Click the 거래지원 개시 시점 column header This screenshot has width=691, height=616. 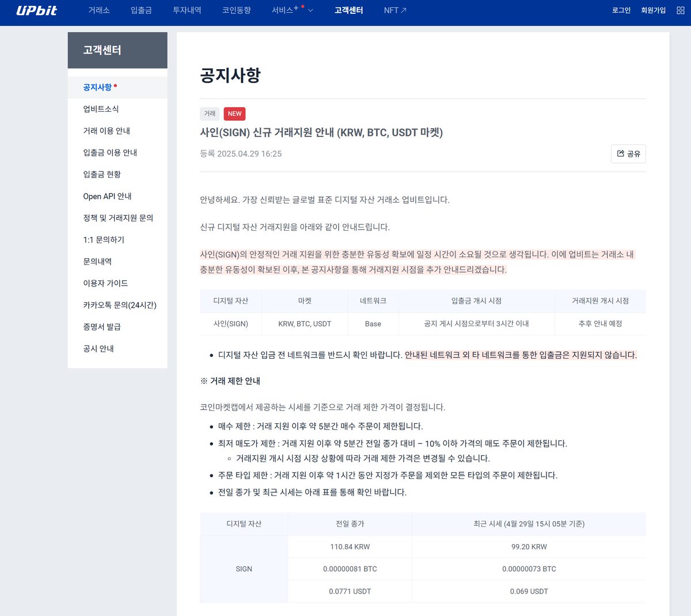pos(601,301)
